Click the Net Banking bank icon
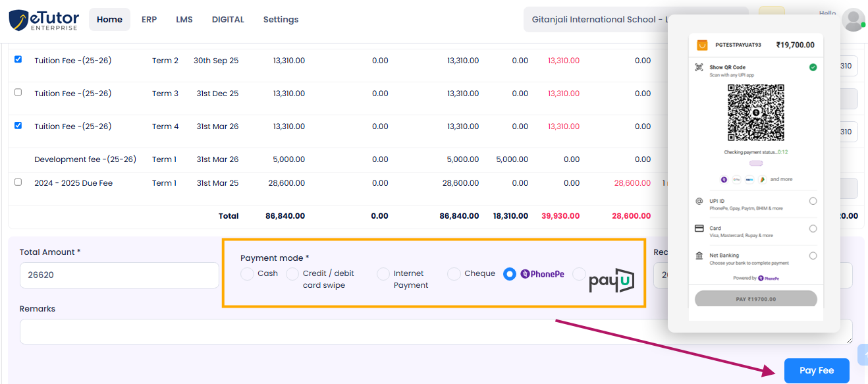This screenshot has width=868, height=384. 699,256
